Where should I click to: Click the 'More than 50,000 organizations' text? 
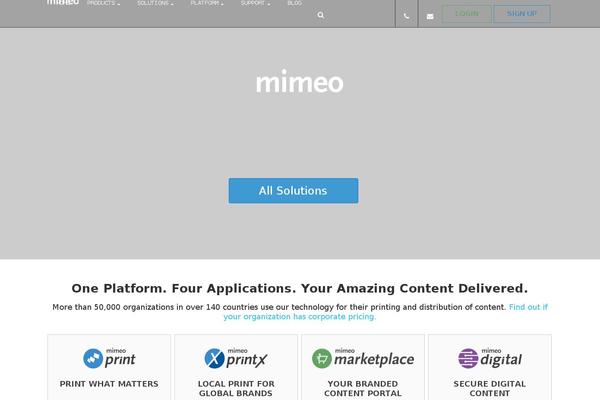point(279,307)
